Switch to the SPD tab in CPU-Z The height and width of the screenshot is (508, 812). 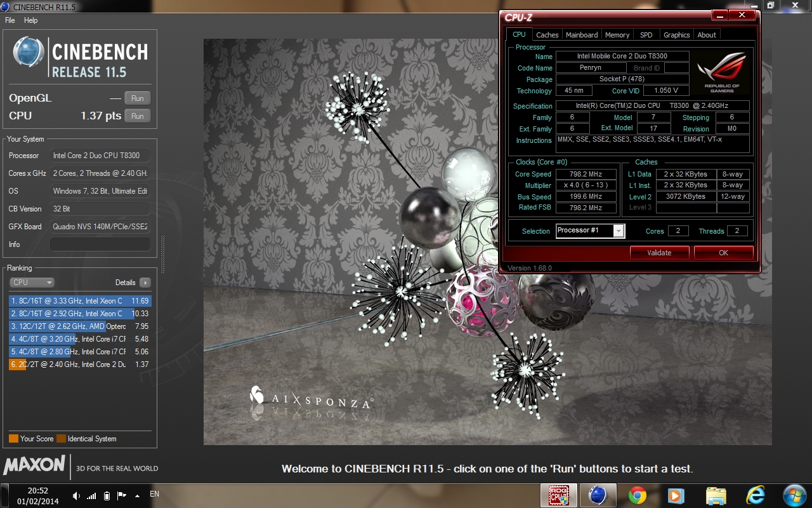[x=646, y=35]
